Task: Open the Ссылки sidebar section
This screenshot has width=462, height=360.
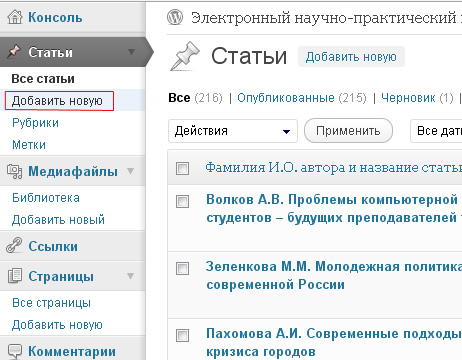Action: [53, 246]
